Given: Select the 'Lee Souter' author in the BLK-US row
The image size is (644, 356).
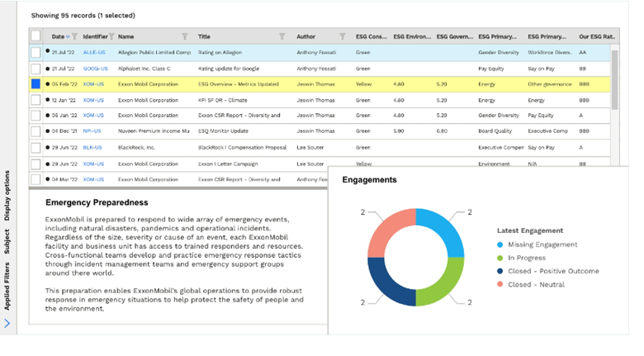Looking at the screenshot, I should [310, 148].
